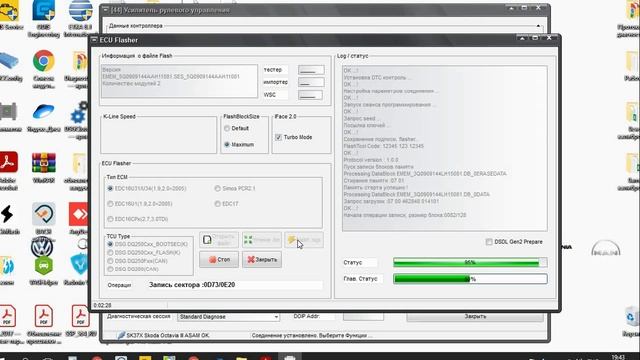Click the greyed button with green arrows icon
Image resolution: width=640 pixels, height=360 pixels.
pyautogui.click(x=262, y=240)
